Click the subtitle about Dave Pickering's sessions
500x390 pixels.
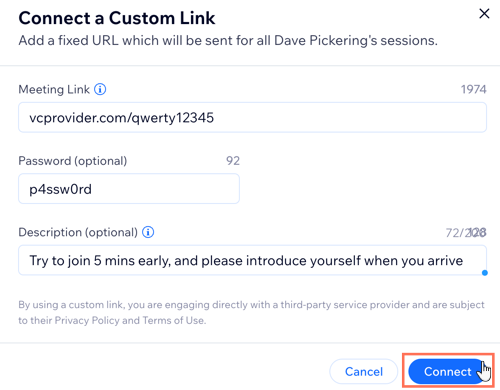(x=228, y=41)
